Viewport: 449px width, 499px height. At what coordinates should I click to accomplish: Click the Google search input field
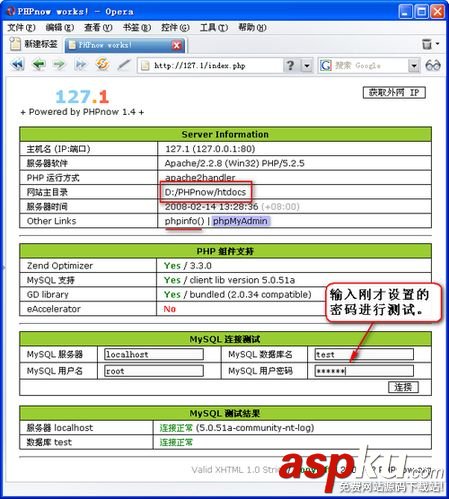(370, 66)
